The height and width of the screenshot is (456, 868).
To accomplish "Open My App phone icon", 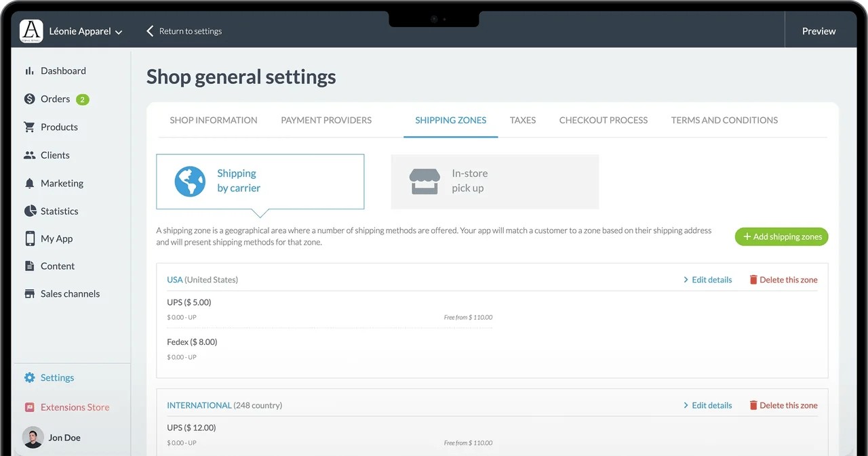I will click(x=29, y=239).
